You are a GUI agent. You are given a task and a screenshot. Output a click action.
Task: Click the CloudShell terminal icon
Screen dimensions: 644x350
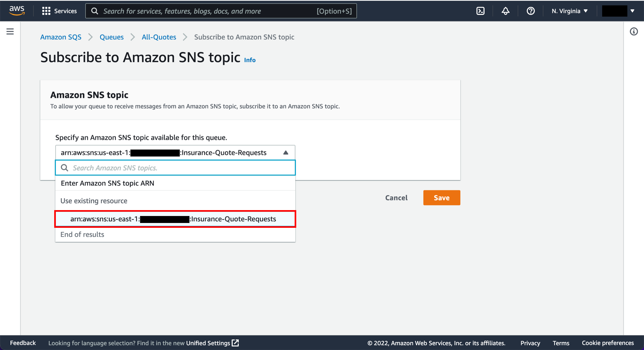(480, 11)
